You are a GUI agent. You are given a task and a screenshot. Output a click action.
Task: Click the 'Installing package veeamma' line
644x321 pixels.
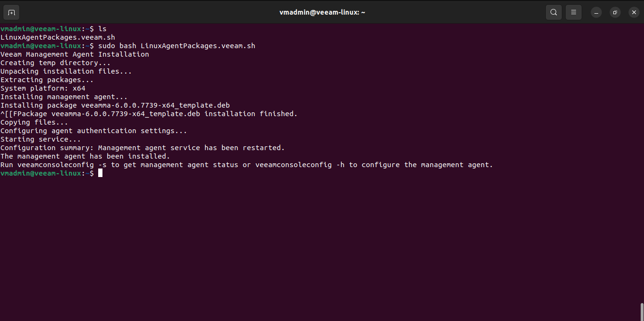click(x=115, y=105)
